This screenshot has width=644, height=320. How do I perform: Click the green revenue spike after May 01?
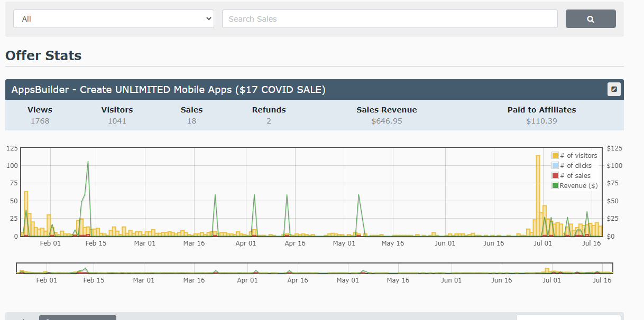point(358,195)
